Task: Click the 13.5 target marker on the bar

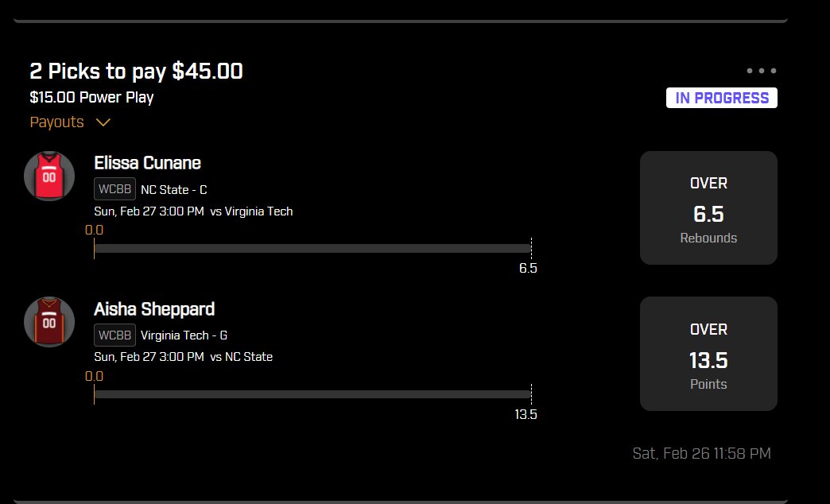Action: tap(526, 414)
